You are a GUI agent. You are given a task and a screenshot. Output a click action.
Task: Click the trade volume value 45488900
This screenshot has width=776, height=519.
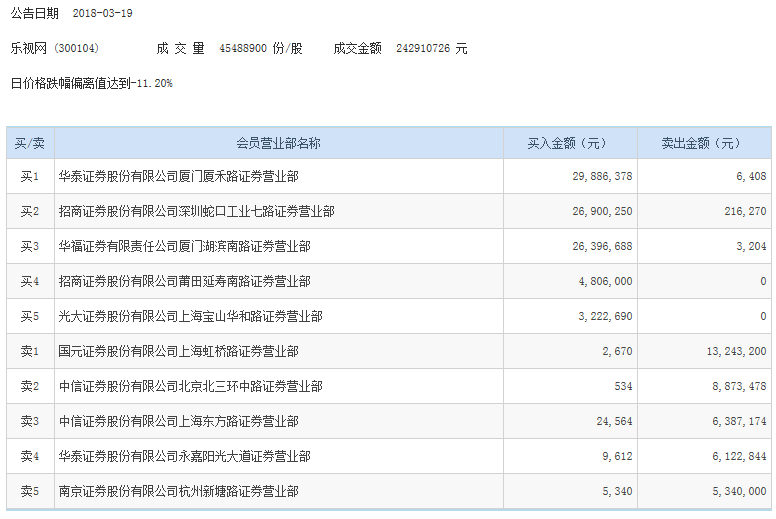pyautogui.click(x=243, y=48)
